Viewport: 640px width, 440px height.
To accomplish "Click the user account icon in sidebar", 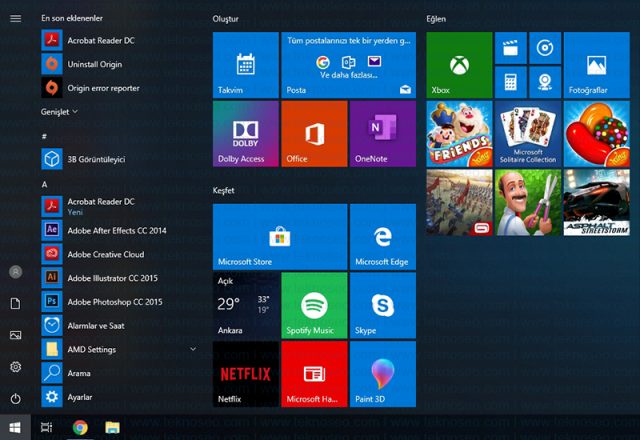I will tap(16, 272).
